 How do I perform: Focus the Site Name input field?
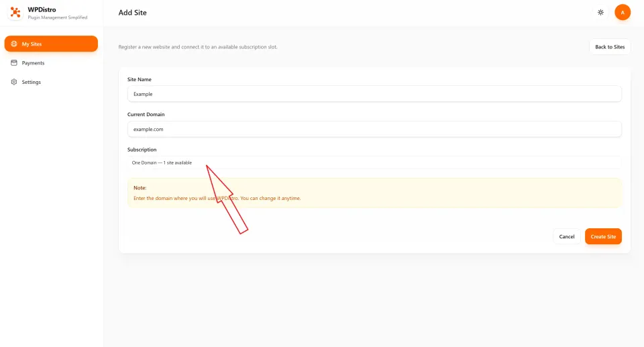(374, 94)
